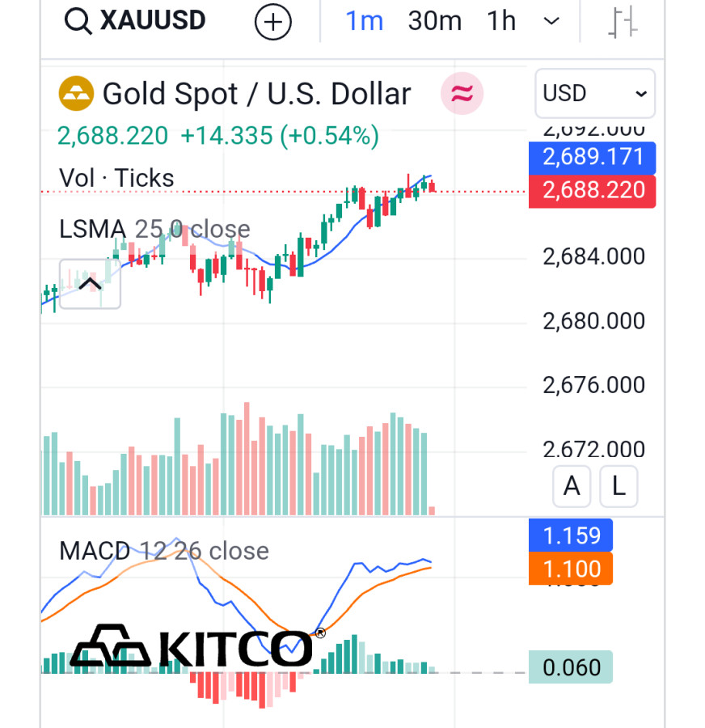Add a symbol with the plus circle icon
The height and width of the screenshot is (728, 705).
tap(272, 22)
